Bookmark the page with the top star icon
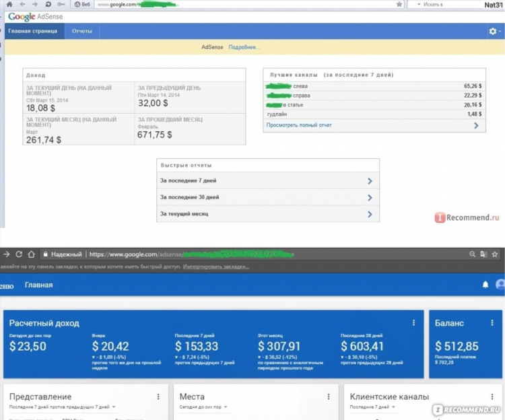 (x=399, y=4)
